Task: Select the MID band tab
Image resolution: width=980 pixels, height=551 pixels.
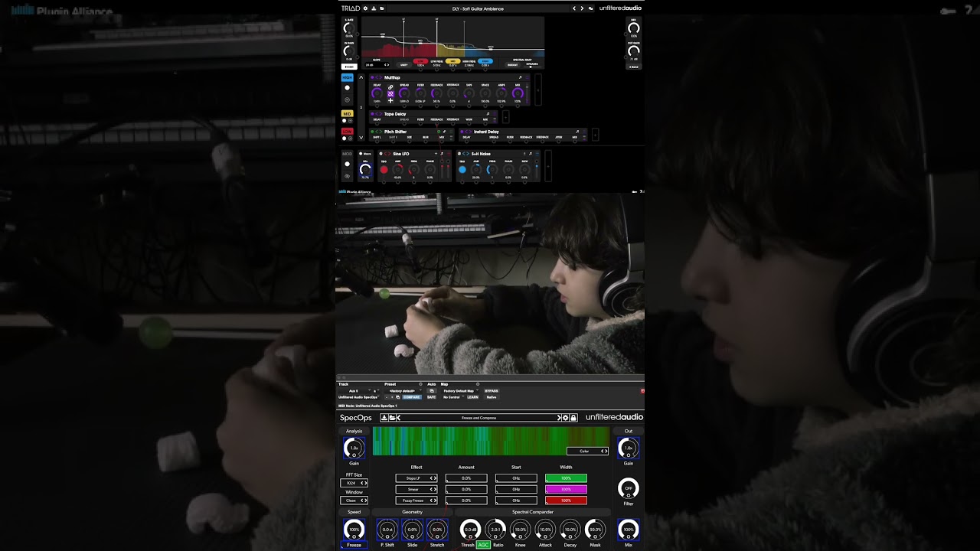Action: click(x=348, y=114)
